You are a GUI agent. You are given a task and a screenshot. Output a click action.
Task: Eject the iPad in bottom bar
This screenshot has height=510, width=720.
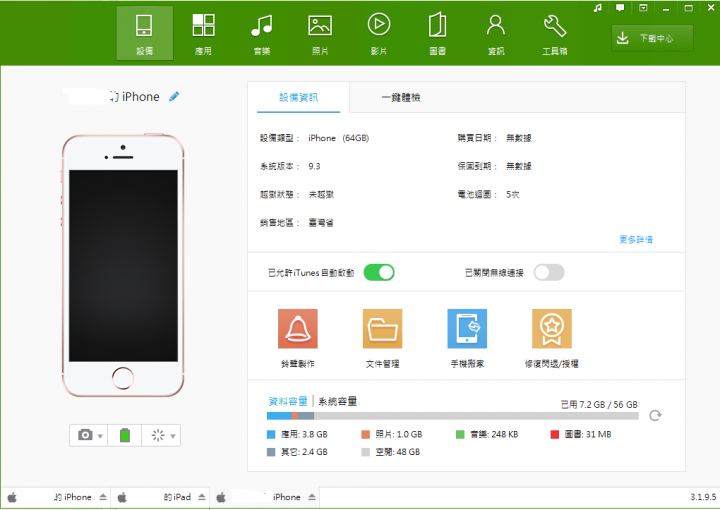202,497
